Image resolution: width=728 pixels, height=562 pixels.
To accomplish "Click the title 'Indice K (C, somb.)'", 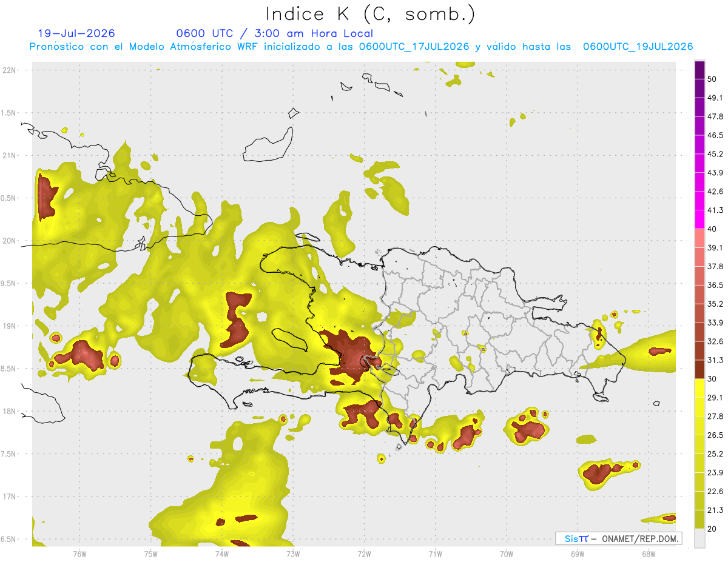I will (x=370, y=14).
